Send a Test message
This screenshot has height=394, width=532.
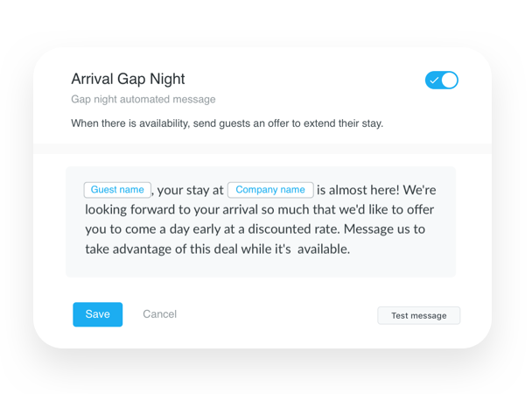pos(419,315)
